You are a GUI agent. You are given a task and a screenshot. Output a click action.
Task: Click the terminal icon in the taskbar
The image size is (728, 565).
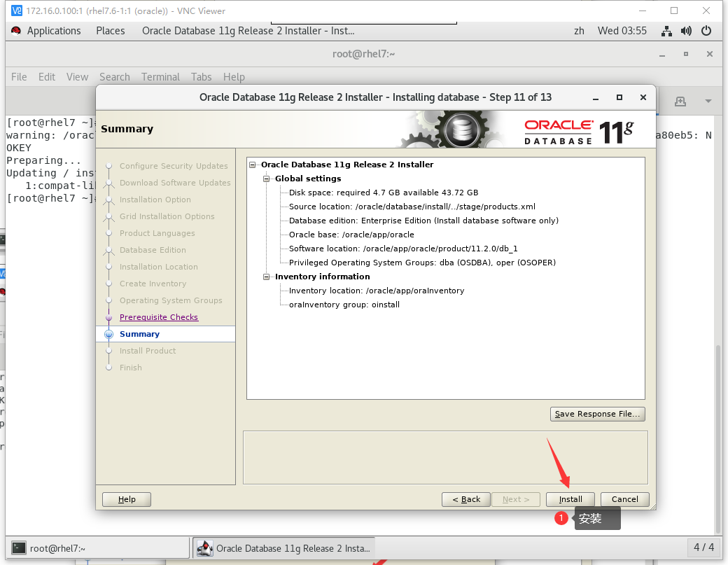click(x=19, y=547)
